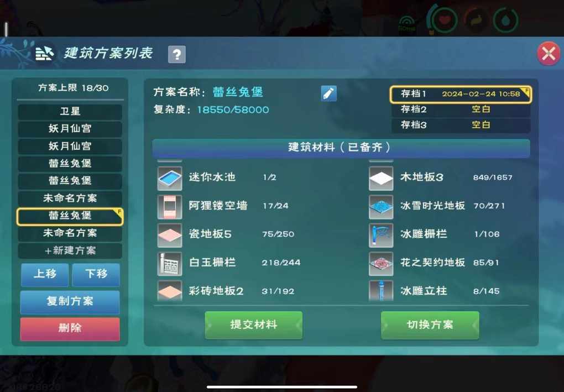564x392 pixels.
Task: Click the 木地板3 material icon
Action: click(x=381, y=178)
